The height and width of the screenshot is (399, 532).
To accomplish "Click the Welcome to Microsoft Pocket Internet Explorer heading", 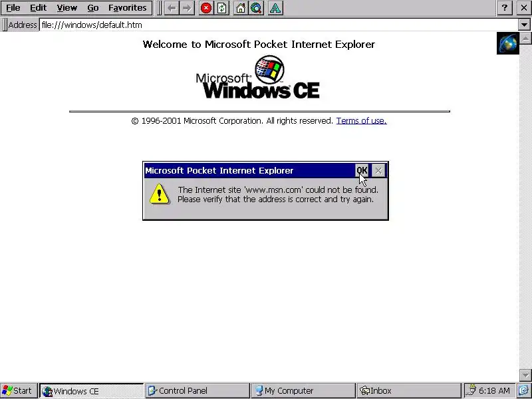I will click(259, 45).
